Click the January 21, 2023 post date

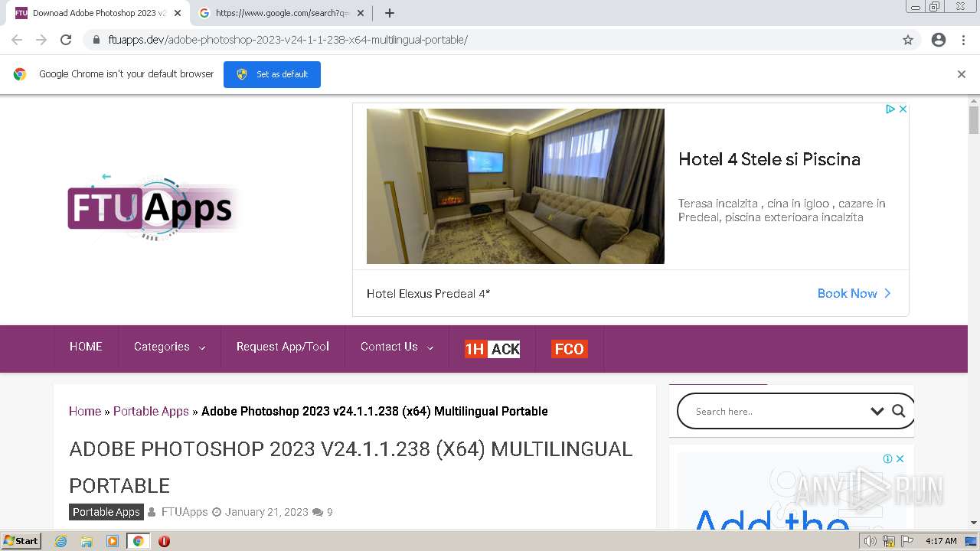pos(266,512)
